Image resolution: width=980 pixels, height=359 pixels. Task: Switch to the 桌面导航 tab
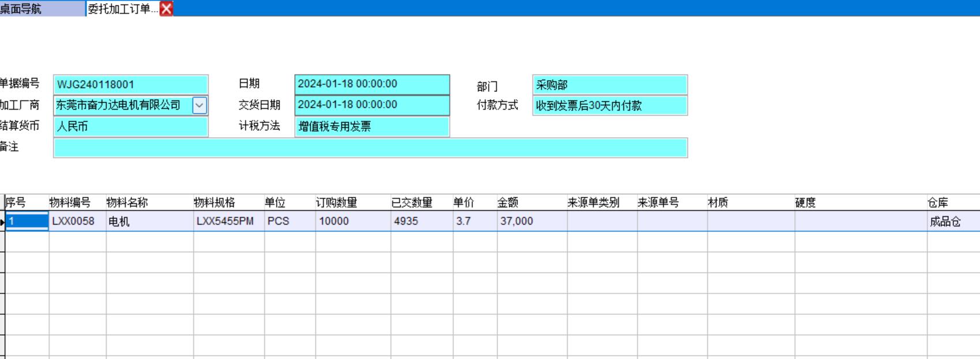coord(40,9)
